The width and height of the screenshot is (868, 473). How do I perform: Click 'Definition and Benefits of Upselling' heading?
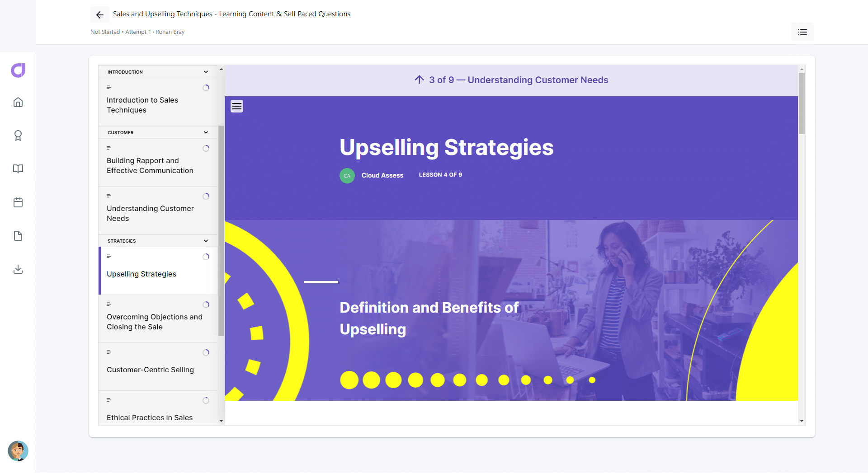[x=429, y=318]
